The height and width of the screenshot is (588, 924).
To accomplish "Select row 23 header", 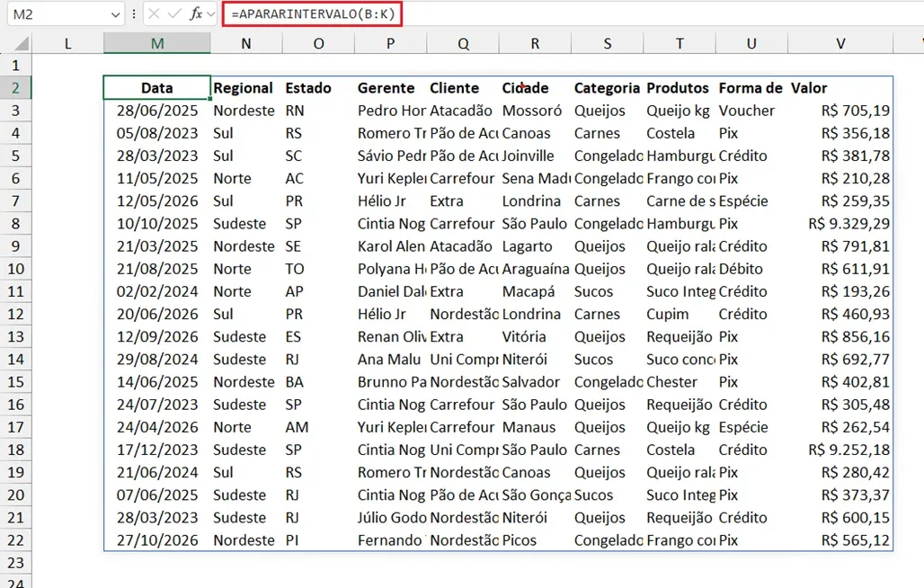I will (x=16, y=563).
